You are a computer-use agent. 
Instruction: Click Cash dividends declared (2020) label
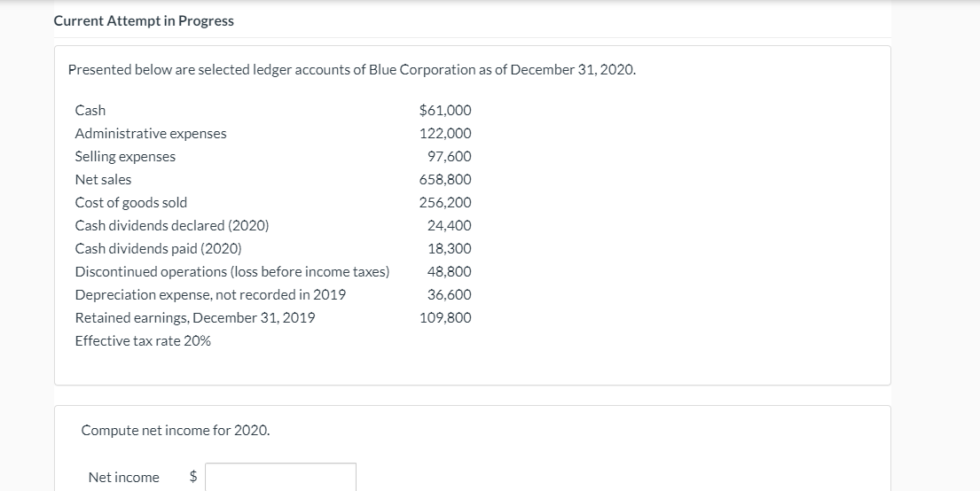click(x=172, y=225)
